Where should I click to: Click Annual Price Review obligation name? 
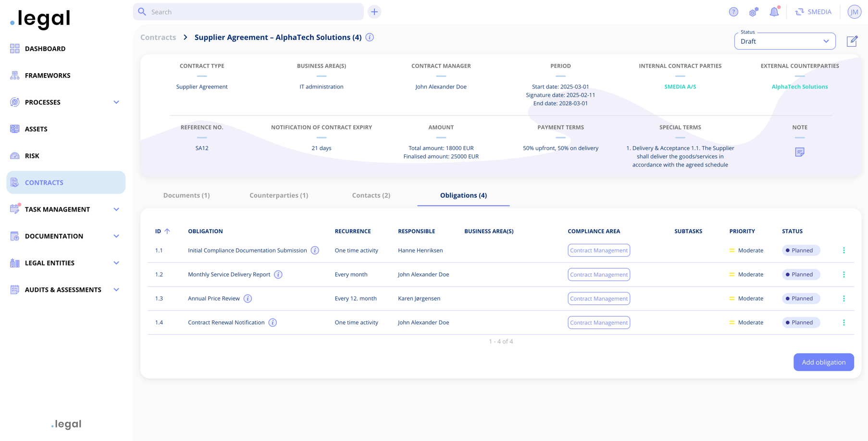pyautogui.click(x=214, y=299)
